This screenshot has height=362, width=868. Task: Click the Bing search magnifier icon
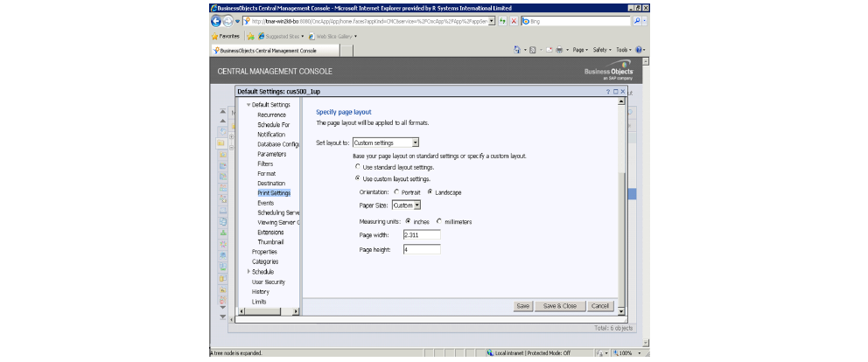[636, 20]
